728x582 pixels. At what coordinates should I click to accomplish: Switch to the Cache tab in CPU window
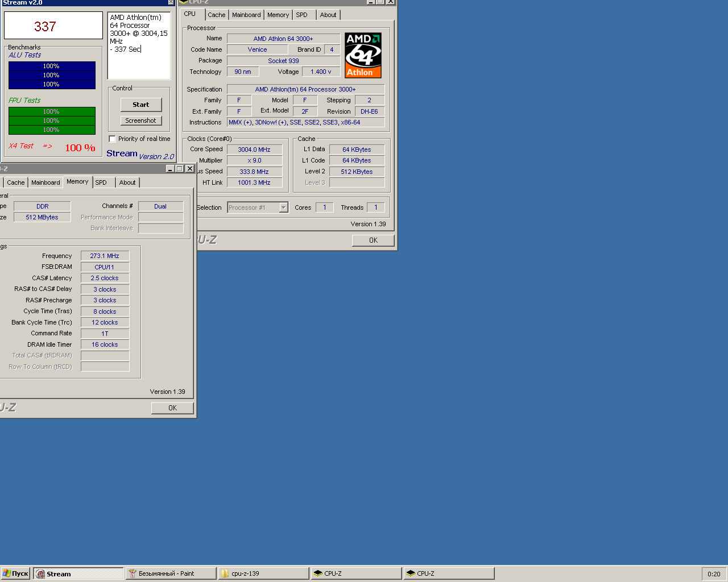point(216,15)
